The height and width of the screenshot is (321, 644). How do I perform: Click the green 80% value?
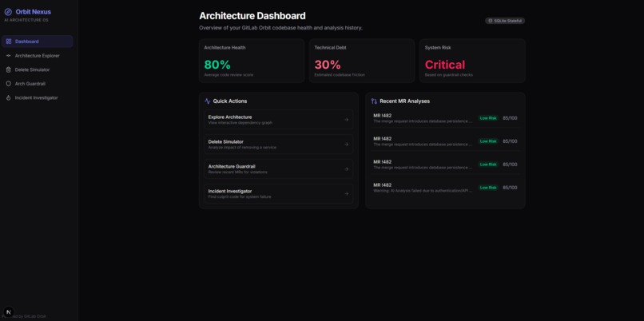click(217, 65)
